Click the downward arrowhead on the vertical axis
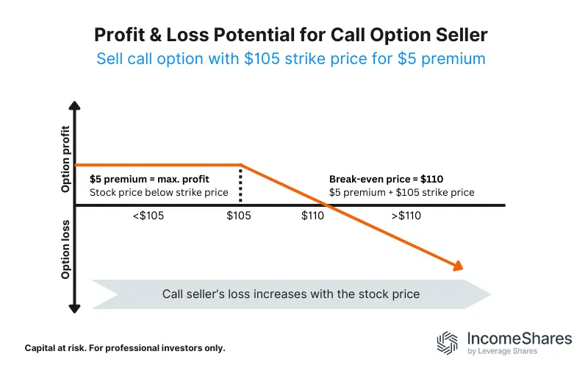Screen dimensions: 588x368 75,308
